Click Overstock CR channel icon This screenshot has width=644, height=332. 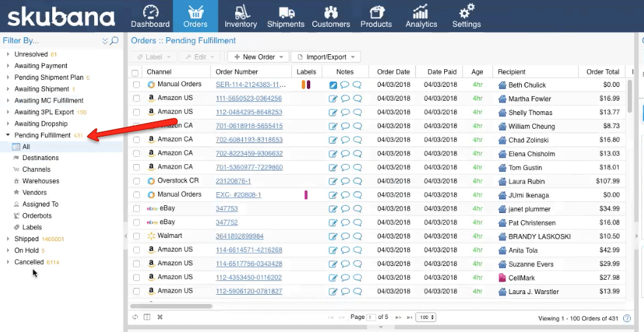point(151,181)
